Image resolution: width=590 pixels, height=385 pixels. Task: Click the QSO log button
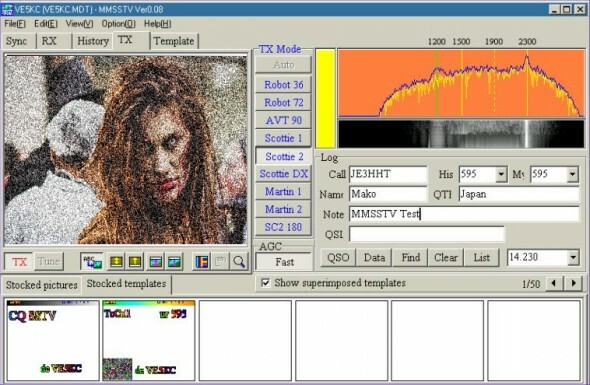[338, 258]
